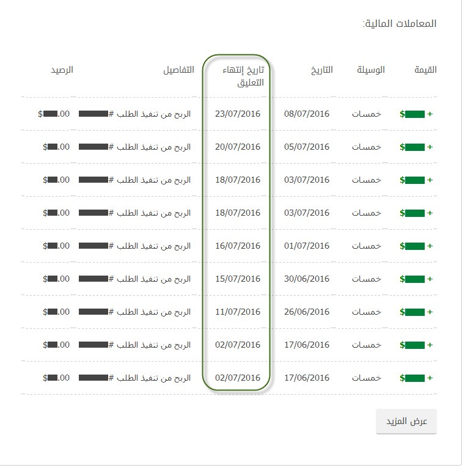Open order details in the 08/07/2016 row
The height and width of the screenshot is (476, 462).
[x=135, y=114]
